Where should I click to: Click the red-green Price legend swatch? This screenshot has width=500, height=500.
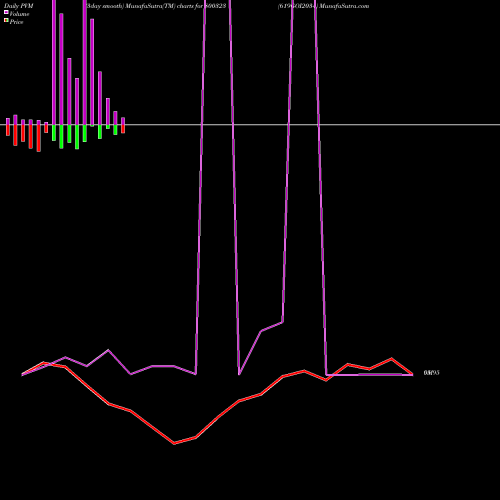(x=6, y=20)
